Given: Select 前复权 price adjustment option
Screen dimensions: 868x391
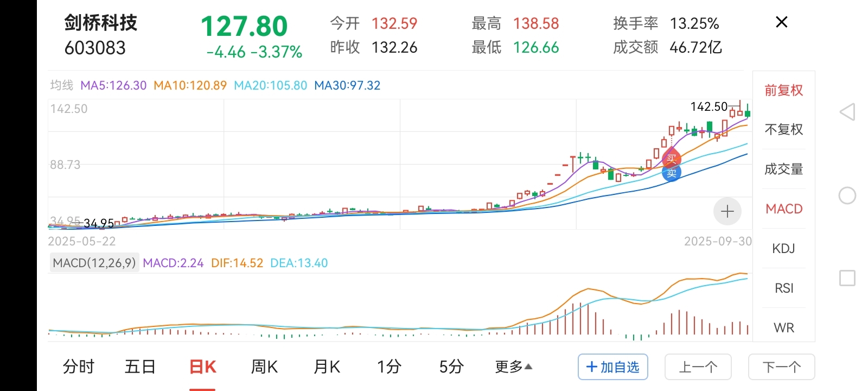Looking at the screenshot, I should click(x=783, y=90).
